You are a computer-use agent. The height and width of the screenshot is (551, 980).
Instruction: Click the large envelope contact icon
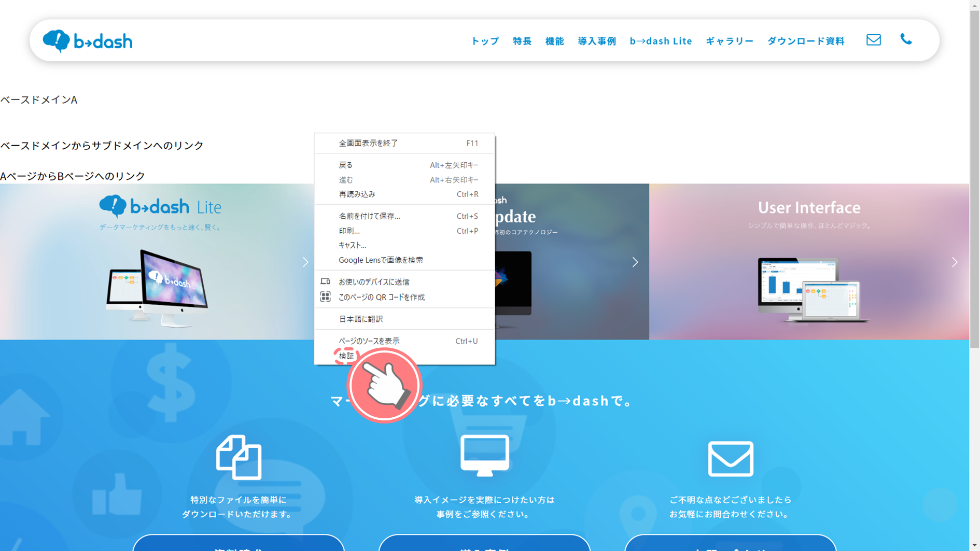tap(731, 459)
